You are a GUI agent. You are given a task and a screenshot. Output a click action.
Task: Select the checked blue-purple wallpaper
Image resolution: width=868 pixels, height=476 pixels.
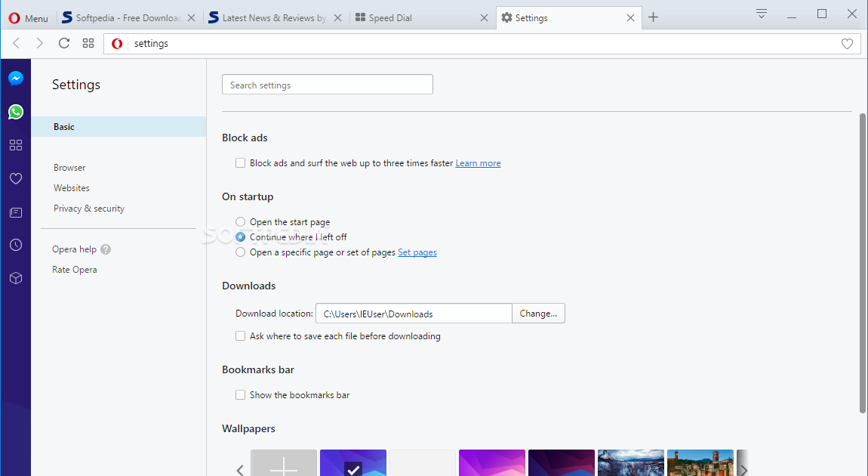(353, 463)
